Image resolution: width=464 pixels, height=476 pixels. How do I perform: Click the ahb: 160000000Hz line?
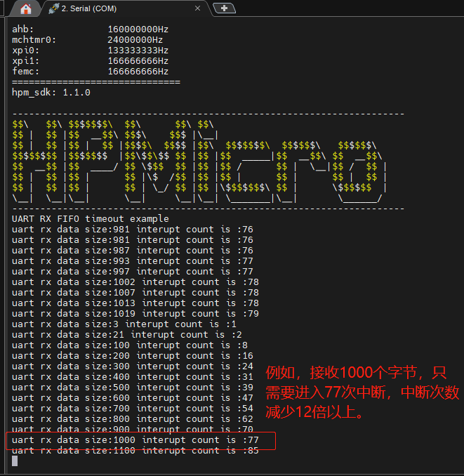coord(90,29)
